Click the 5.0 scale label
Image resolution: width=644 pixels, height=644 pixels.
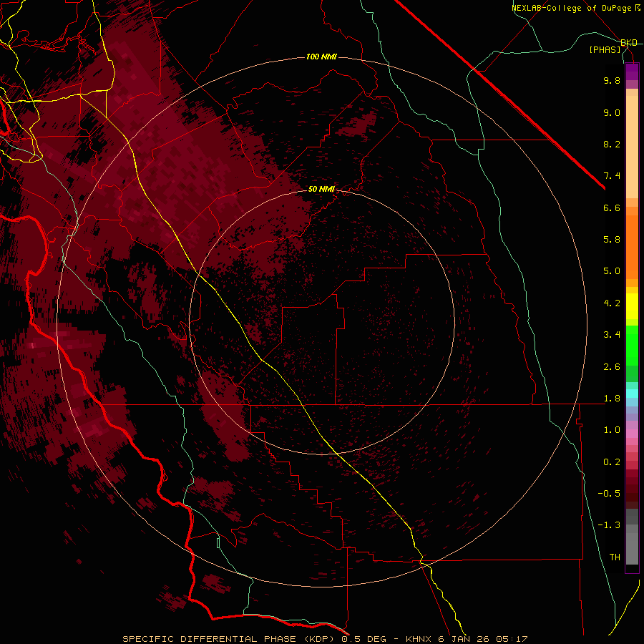(x=612, y=271)
